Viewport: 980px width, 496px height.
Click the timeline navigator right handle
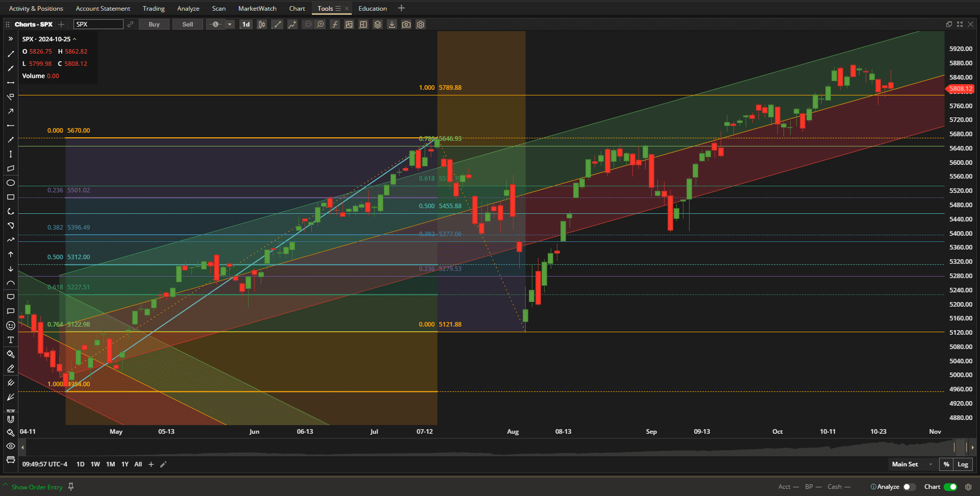[x=967, y=448]
